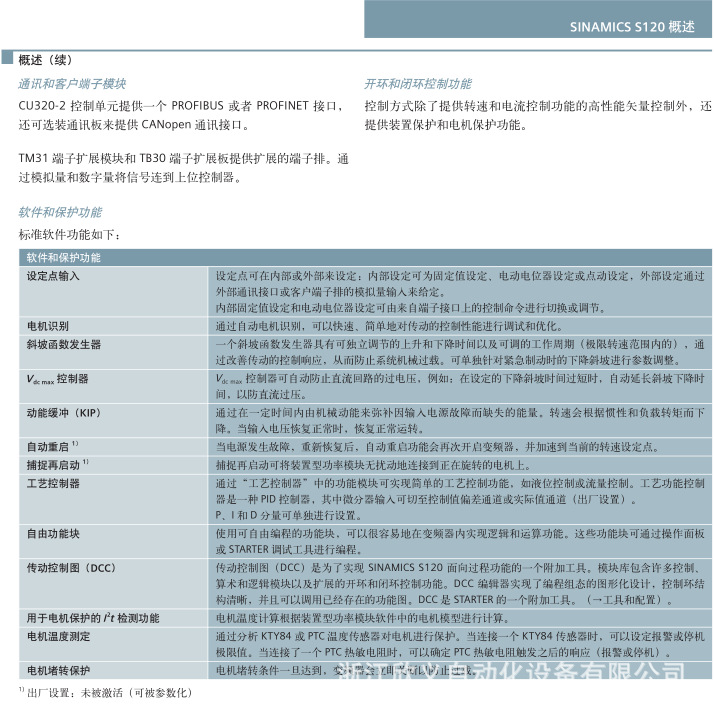Select the row label '传动控制图（DCC）'

coord(71,568)
